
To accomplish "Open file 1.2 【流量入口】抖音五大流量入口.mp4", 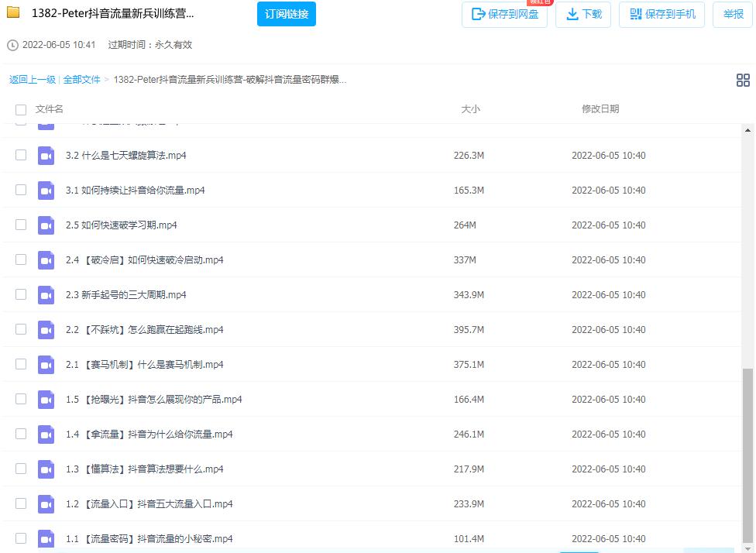I will pyautogui.click(x=149, y=504).
